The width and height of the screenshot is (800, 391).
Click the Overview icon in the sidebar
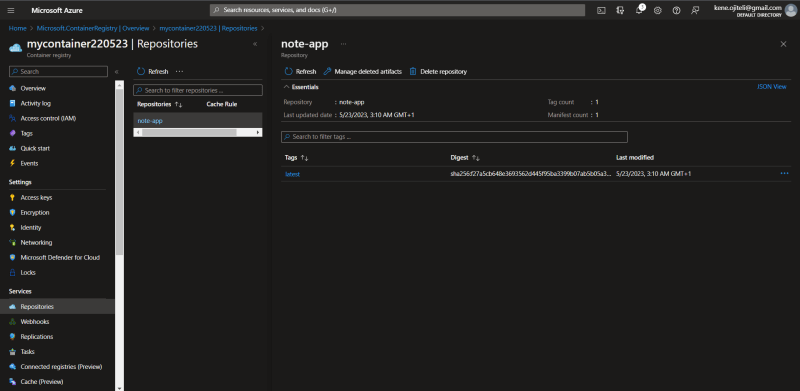point(13,88)
